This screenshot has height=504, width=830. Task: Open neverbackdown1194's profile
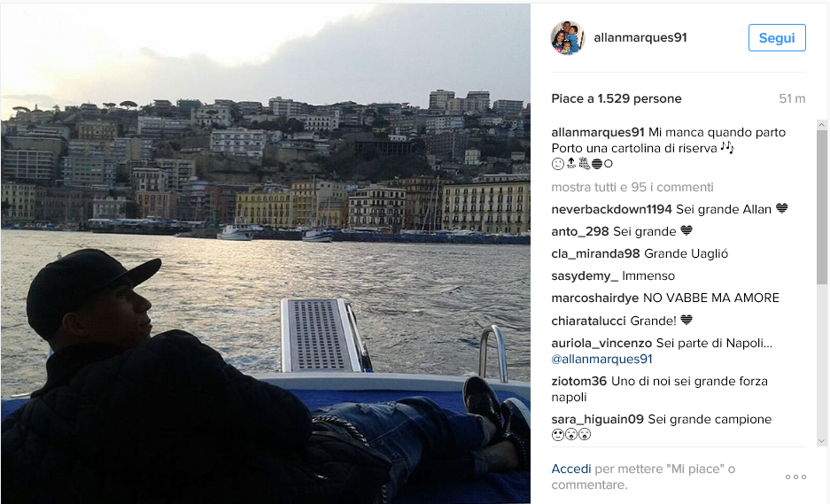[611, 210]
